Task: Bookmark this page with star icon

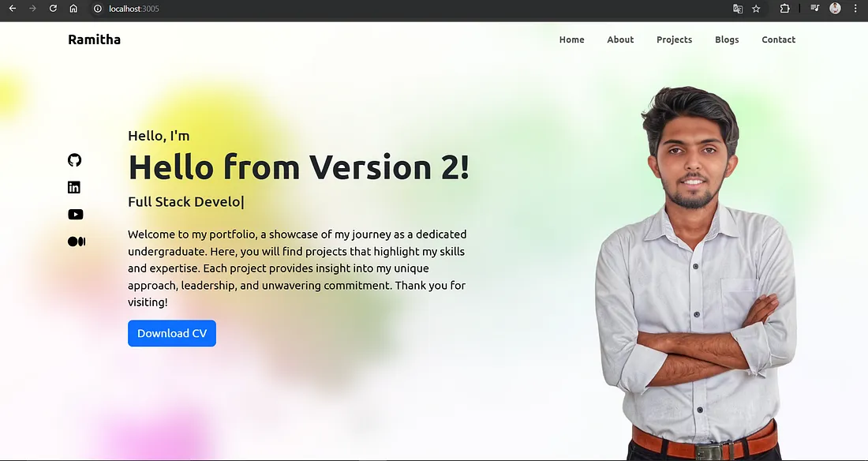Action: pos(756,9)
